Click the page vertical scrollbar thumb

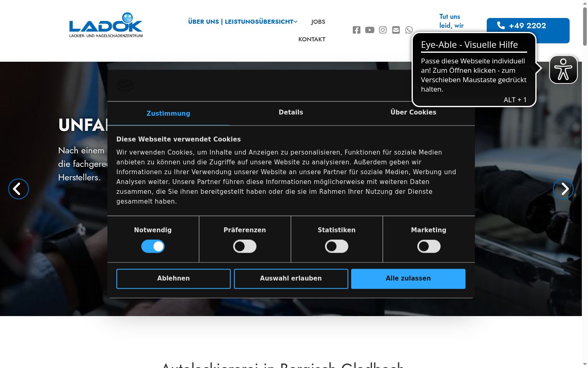point(585,26)
